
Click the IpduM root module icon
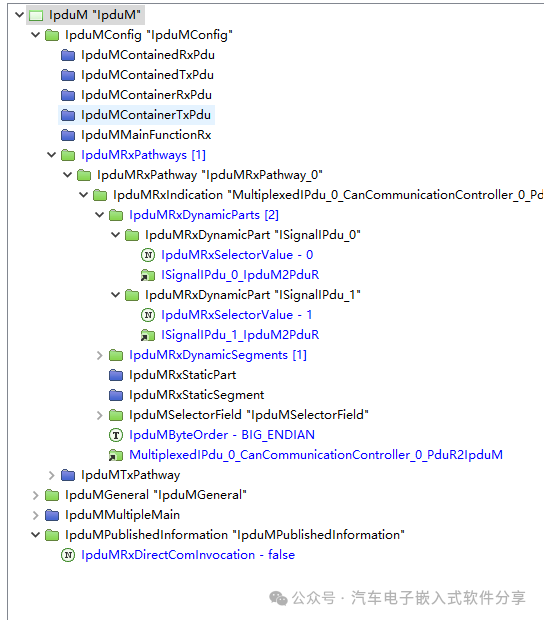pyautogui.click(x=36, y=15)
